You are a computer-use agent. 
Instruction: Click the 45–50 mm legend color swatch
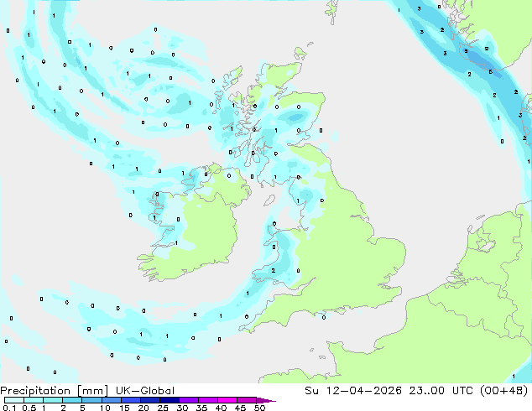247,400
